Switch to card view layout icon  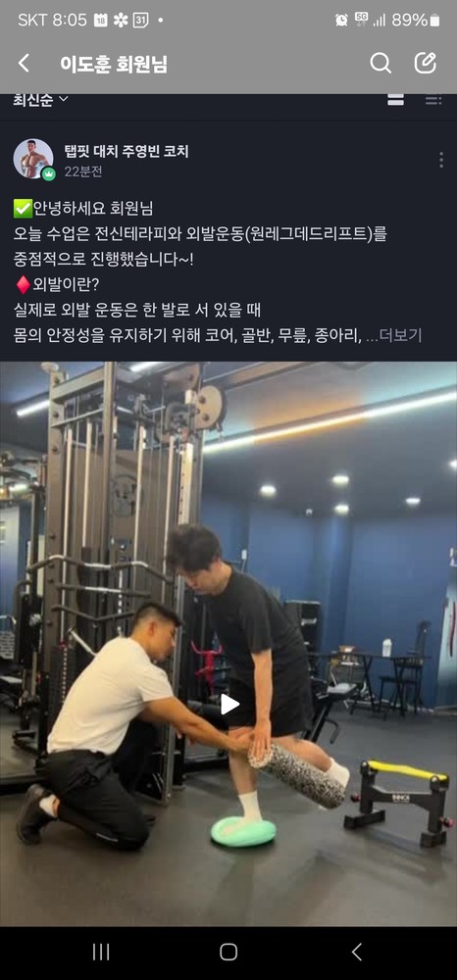click(x=396, y=99)
